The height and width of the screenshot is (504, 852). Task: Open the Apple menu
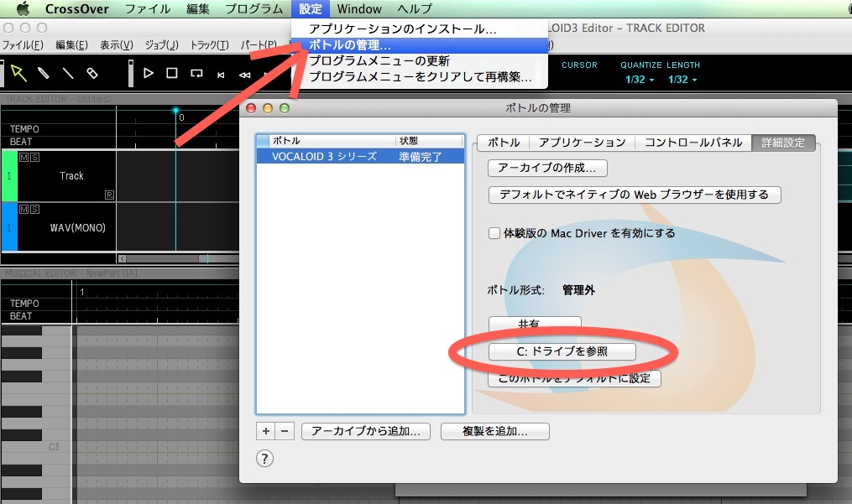23,8
